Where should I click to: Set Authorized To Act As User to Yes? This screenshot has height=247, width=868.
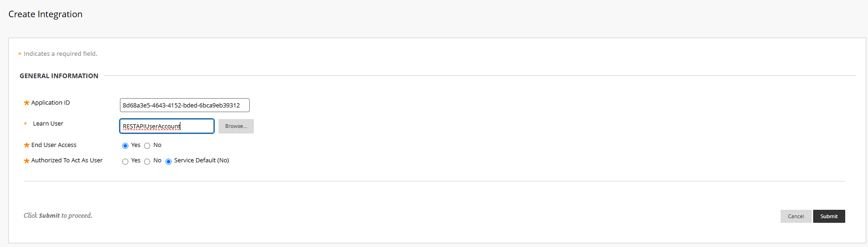125,162
